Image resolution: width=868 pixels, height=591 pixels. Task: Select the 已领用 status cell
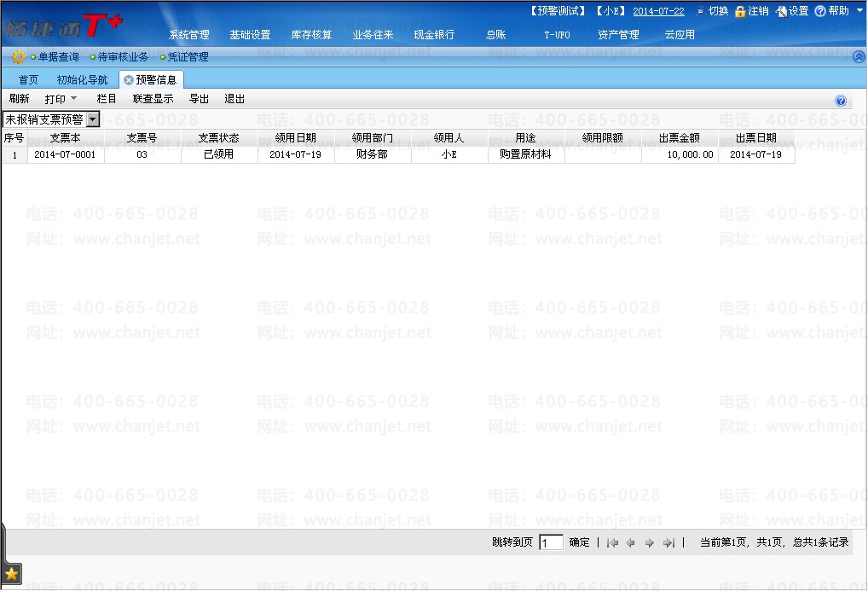pyautogui.click(x=219, y=154)
